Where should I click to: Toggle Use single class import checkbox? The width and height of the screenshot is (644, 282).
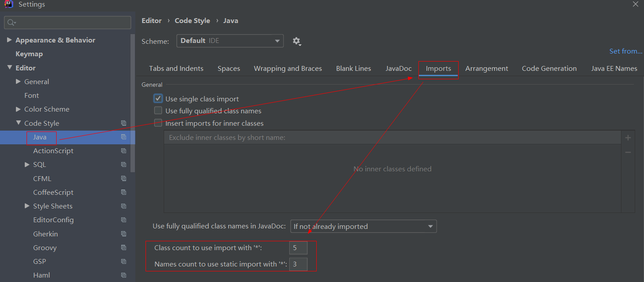tap(158, 99)
